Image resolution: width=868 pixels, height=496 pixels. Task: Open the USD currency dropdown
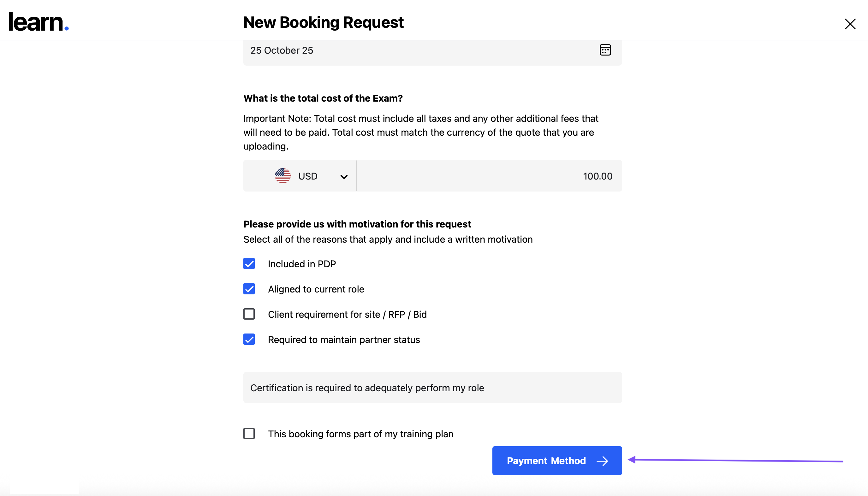click(x=308, y=176)
